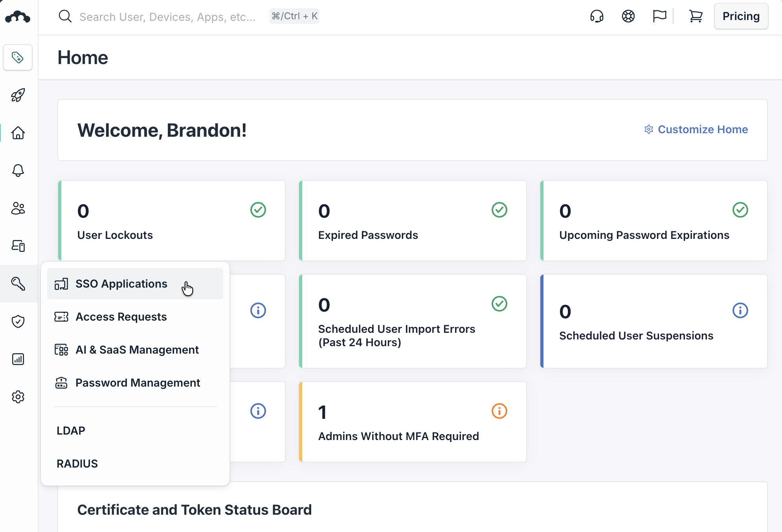Click the shopping cart icon
The width and height of the screenshot is (782, 532).
pyautogui.click(x=696, y=17)
